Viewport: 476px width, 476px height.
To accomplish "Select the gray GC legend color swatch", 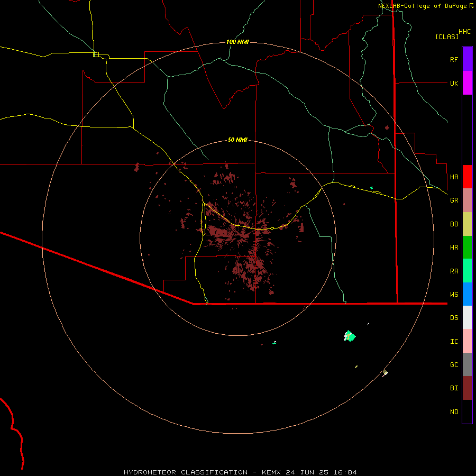I will (x=467, y=364).
